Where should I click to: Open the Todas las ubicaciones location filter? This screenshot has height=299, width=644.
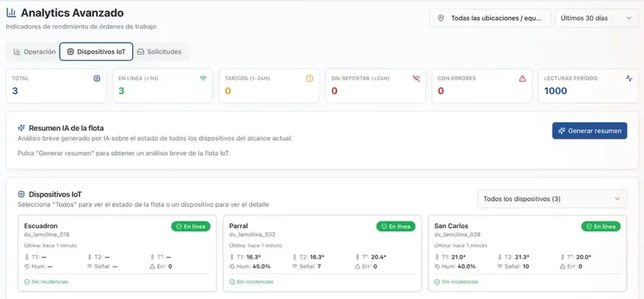point(489,18)
